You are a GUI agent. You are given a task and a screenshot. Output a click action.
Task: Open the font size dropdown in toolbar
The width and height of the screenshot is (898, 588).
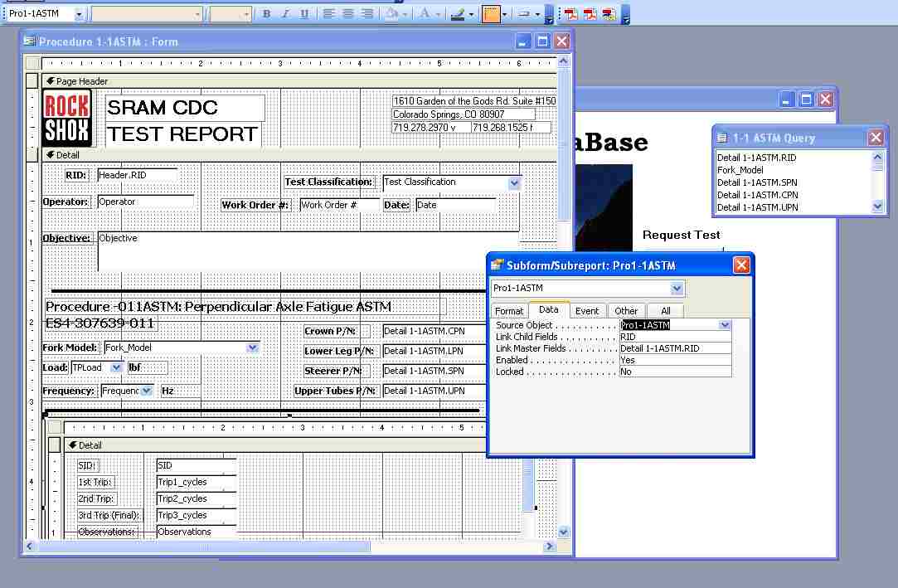point(247,14)
